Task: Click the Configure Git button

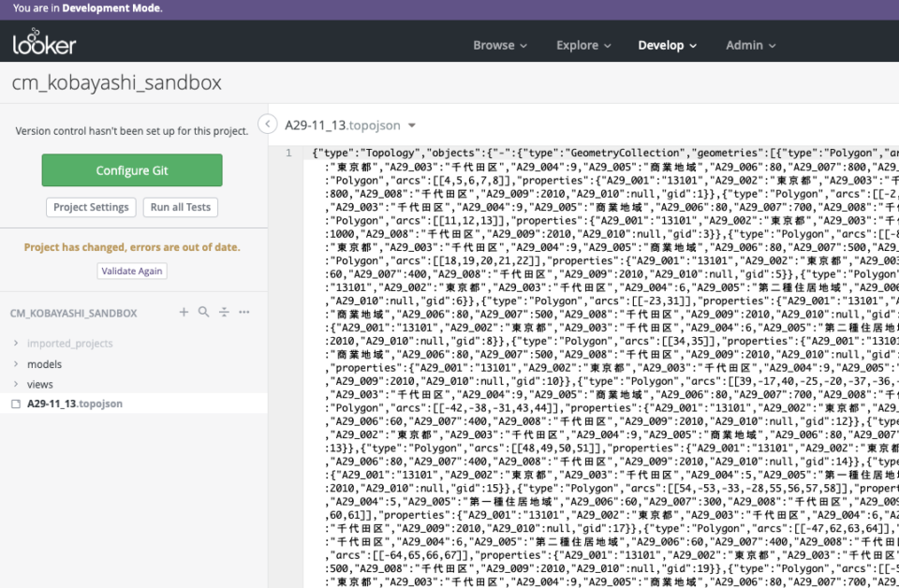Action: [x=131, y=170]
